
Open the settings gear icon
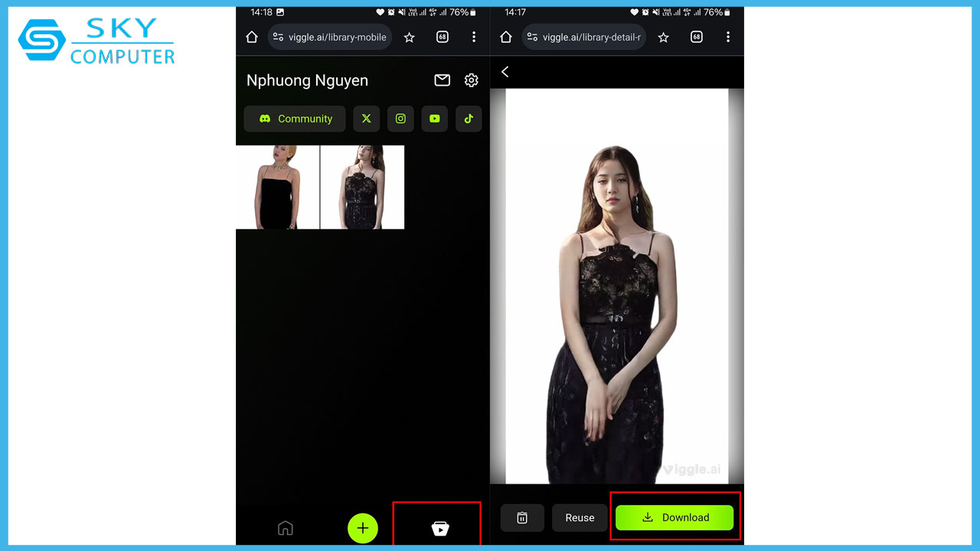point(471,80)
